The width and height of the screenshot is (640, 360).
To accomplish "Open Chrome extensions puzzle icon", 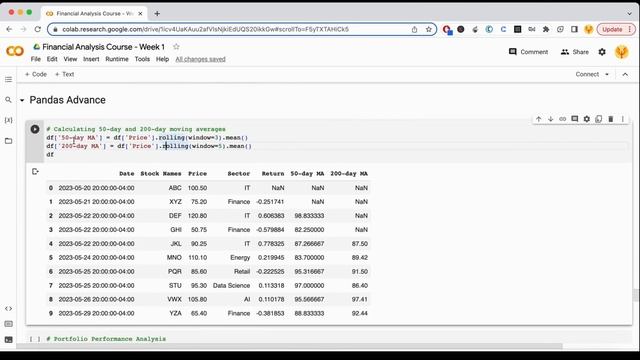I will tap(546, 29).
